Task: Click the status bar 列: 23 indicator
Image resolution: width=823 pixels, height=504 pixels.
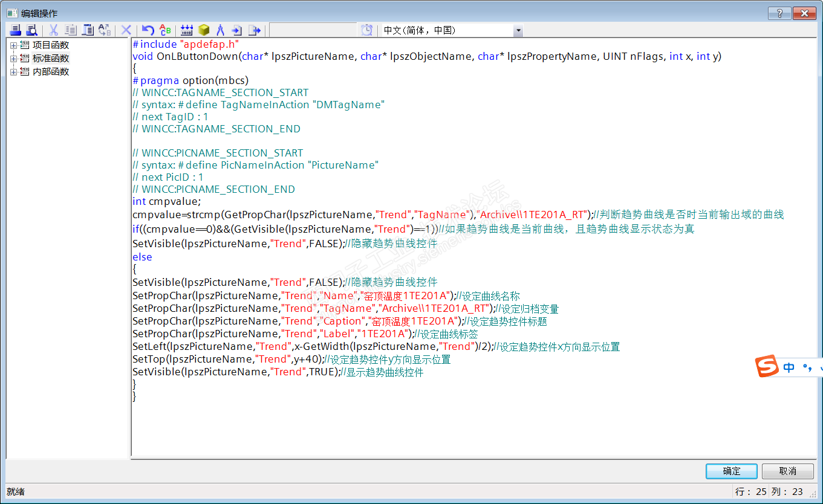Action: [x=787, y=492]
